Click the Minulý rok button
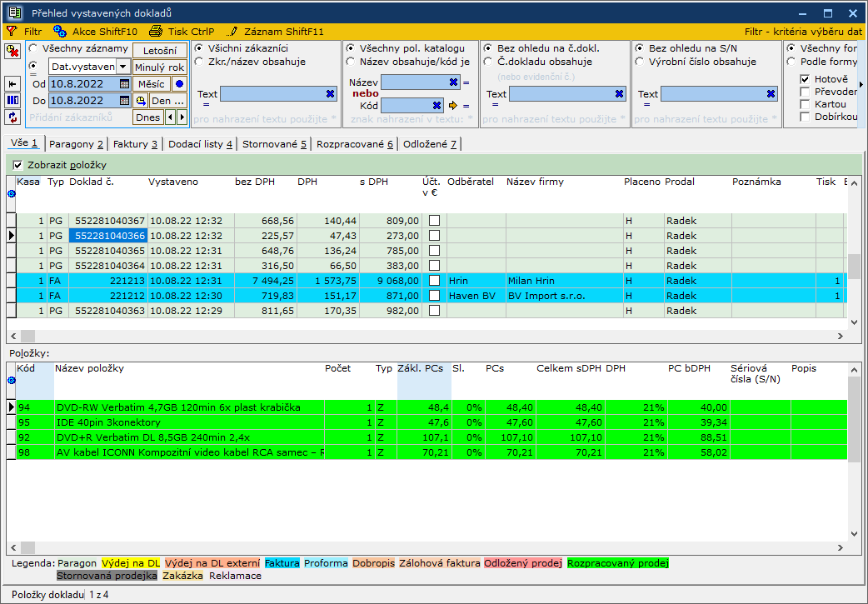This screenshot has width=868, height=604. (x=159, y=67)
